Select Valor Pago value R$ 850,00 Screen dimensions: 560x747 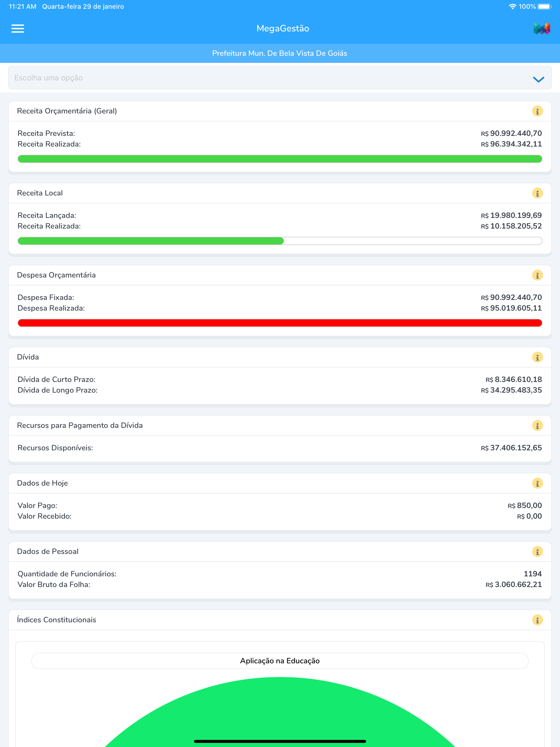tap(525, 506)
